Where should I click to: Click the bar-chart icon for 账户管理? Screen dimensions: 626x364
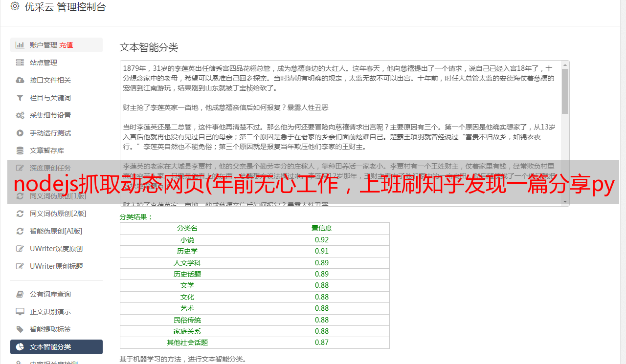tap(20, 45)
